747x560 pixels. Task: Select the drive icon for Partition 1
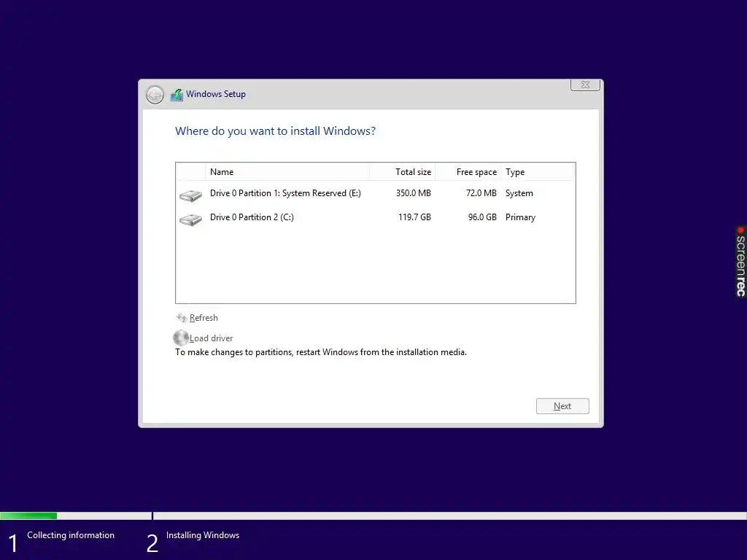[x=190, y=195]
